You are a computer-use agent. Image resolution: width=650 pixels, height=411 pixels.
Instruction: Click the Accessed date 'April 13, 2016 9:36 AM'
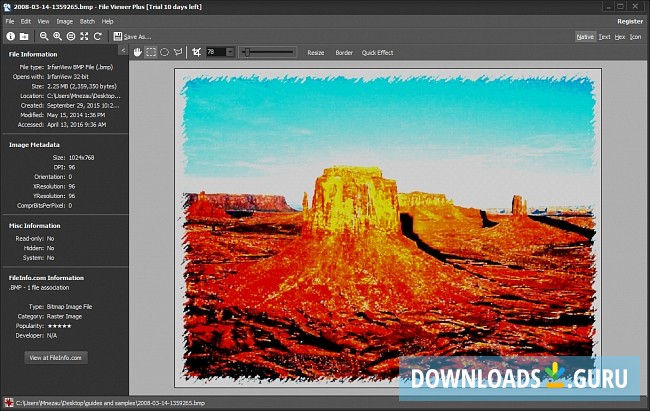point(76,124)
